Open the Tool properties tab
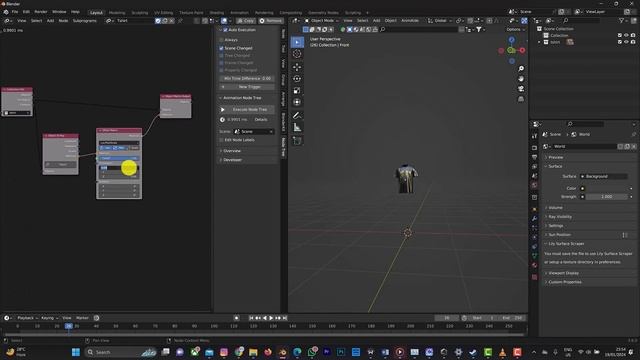This screenshot has height=360, width=640. click(534, 136)
